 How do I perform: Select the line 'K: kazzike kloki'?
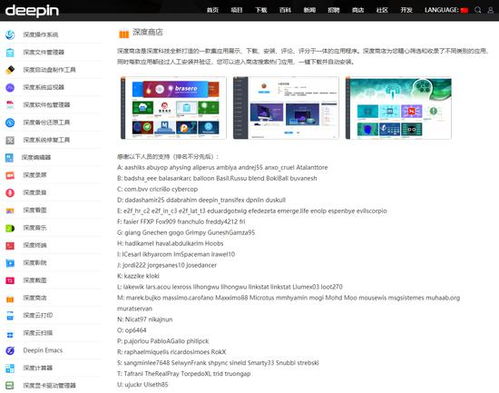[x=138, y=276]
